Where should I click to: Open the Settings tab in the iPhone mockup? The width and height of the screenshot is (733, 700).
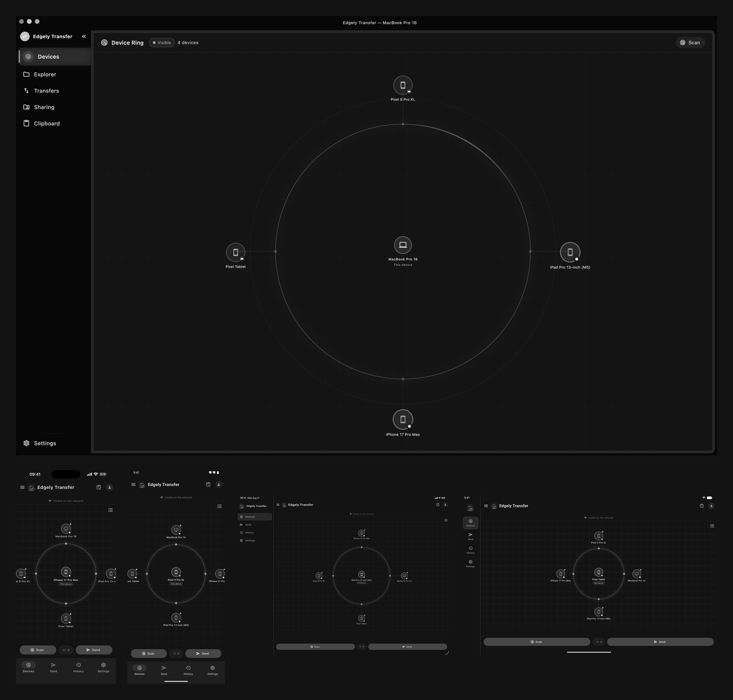tap(103, 667)
